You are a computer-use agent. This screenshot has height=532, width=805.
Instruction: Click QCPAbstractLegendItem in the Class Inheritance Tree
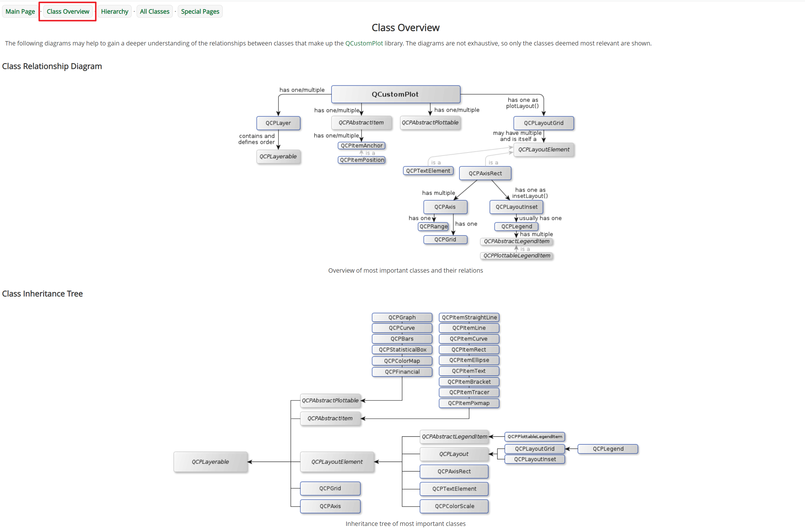[x=454, y=437]
